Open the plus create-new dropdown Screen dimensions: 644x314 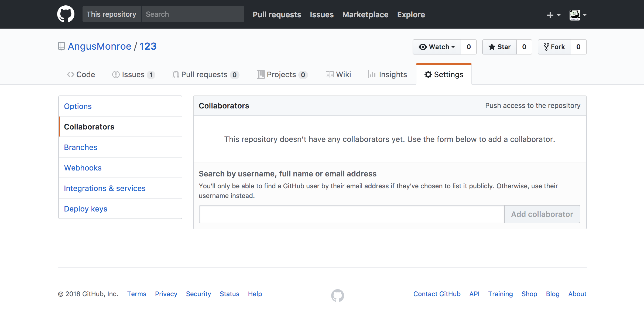click(x=553, y=15)
